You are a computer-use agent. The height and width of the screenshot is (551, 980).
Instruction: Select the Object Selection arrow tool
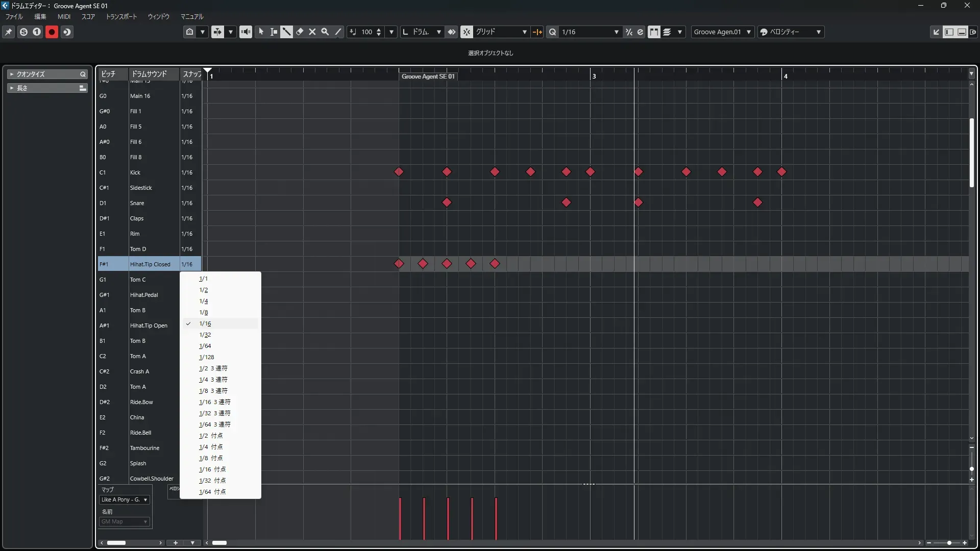tap(261, 32)
